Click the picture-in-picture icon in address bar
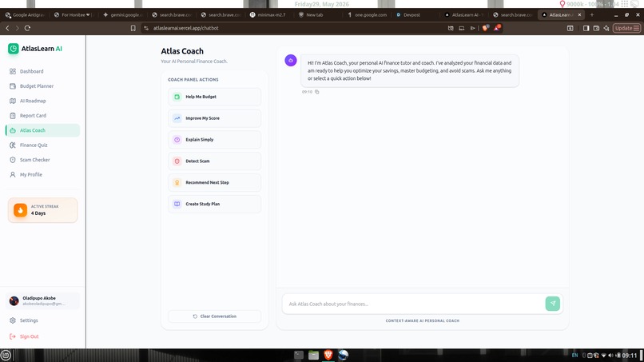The image size is (644, 362). (462, 28)
